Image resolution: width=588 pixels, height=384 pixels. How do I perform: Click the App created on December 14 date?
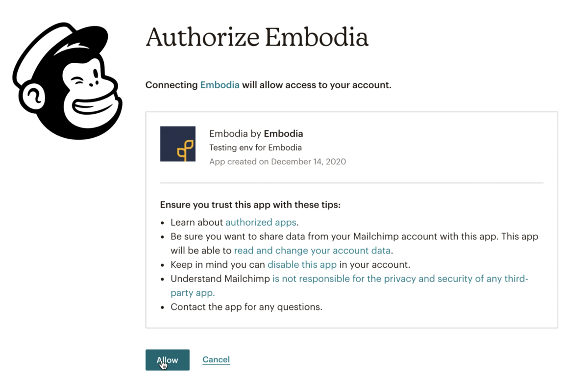click(x=277, y=161)
